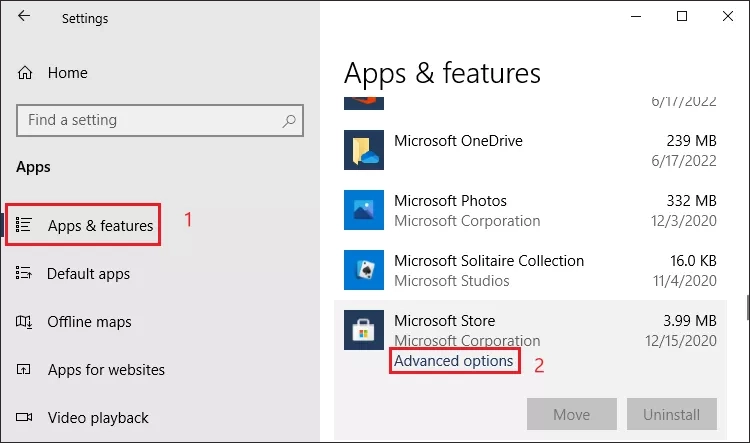Focus the Find a setting search box

pyautogui.click(x=160, y=120)
